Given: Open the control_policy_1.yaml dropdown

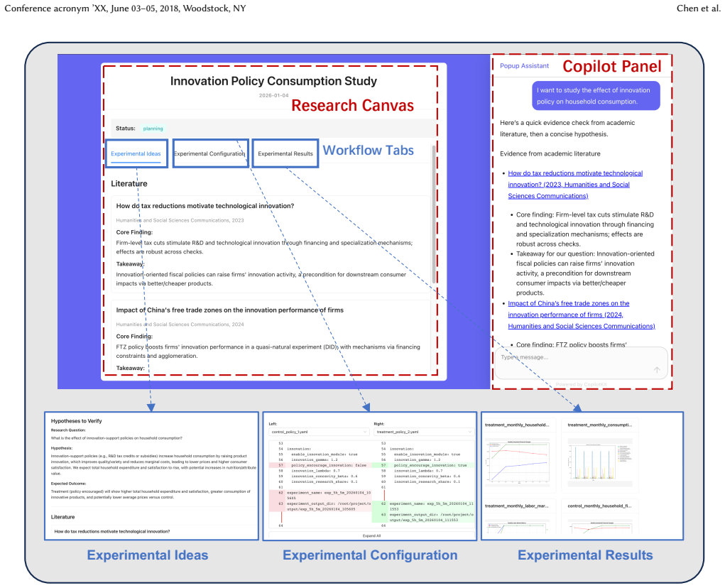Looking at the screenshot, I should [x=319, y=432].
